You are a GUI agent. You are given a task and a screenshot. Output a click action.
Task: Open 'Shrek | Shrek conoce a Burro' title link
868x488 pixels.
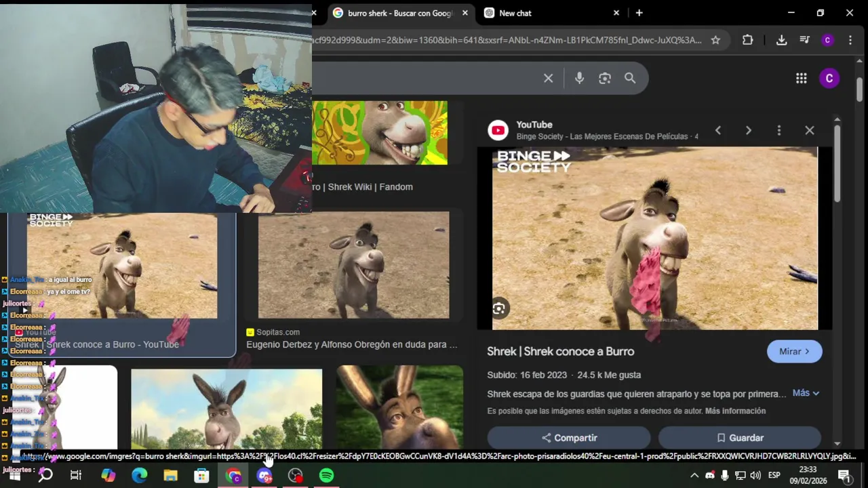[560, 352]
